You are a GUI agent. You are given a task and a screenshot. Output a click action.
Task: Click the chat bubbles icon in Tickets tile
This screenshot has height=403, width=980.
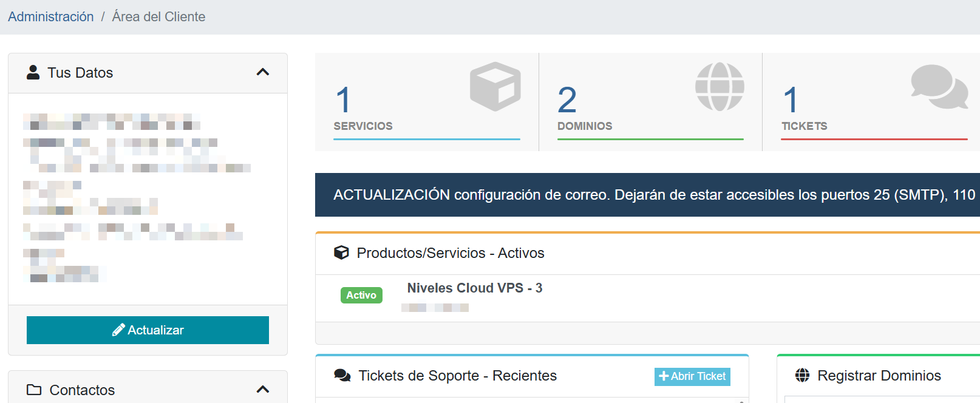[939, 87]
